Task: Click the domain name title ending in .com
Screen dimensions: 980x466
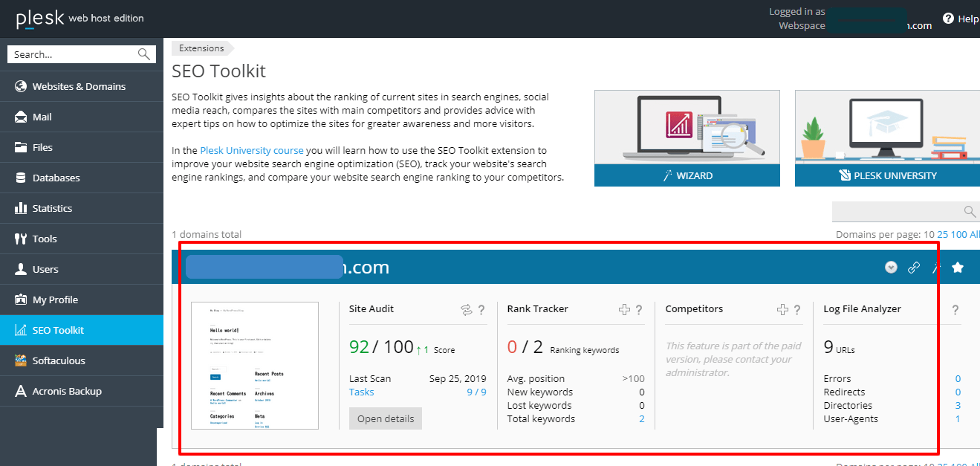Action: tap(288, 268)
